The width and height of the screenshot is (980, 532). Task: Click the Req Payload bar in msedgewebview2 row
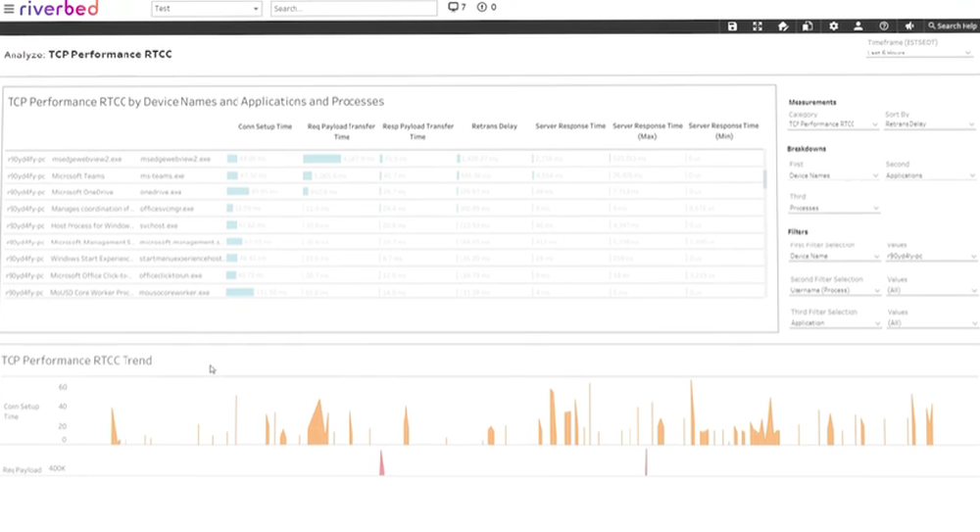click(x=321, y=159)
